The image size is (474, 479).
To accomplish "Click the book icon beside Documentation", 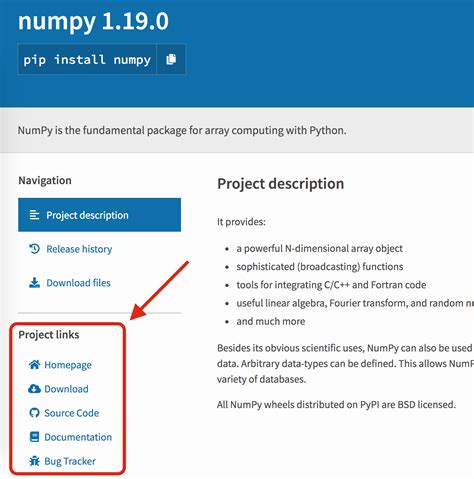I will (34, 437).
